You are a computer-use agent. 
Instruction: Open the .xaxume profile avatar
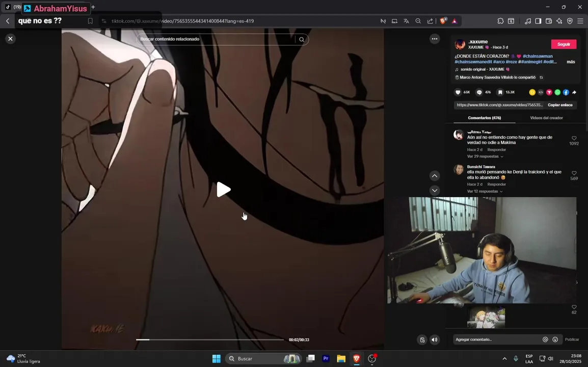tap(460, 44)
